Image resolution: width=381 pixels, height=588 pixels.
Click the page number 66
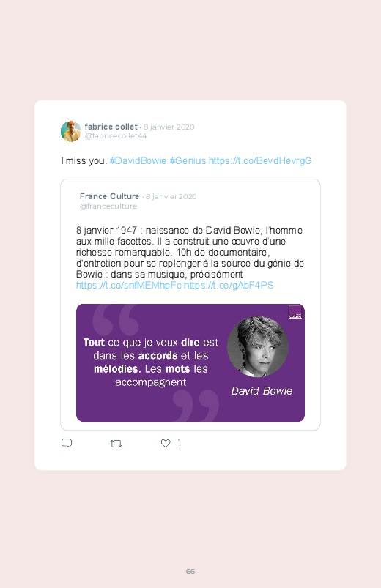pos(190,571)
